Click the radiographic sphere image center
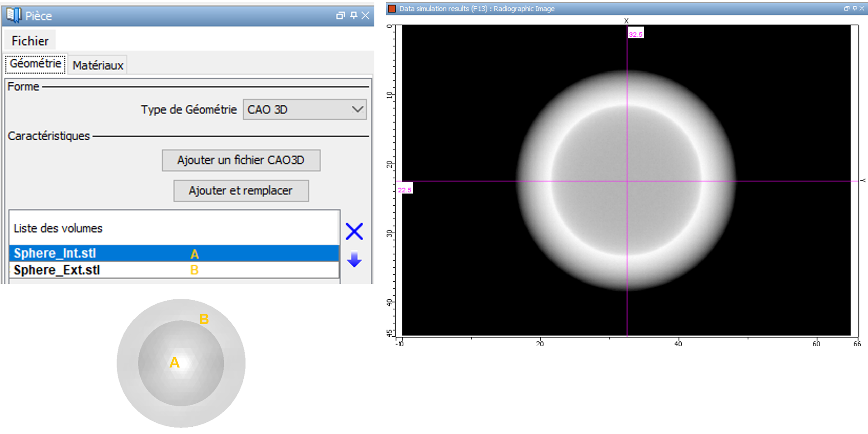The image size is (868, 434). pos(627,180)
